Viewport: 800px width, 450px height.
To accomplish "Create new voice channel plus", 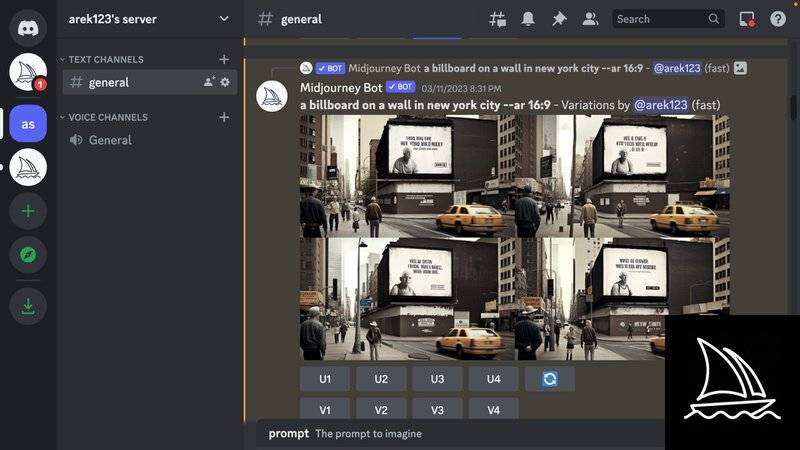I will coord(224,117).
